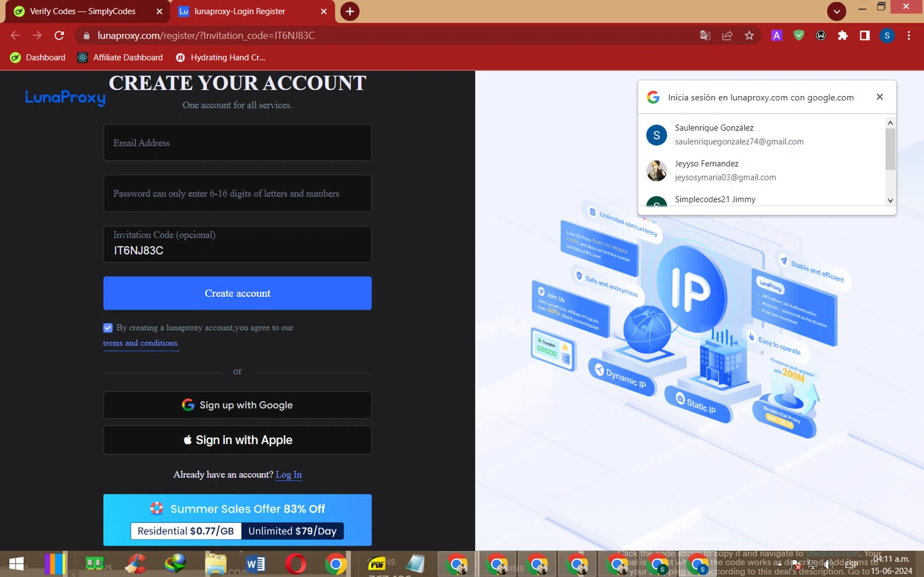
Task: Go back to the previous page
Action: (x=15, y=36)
